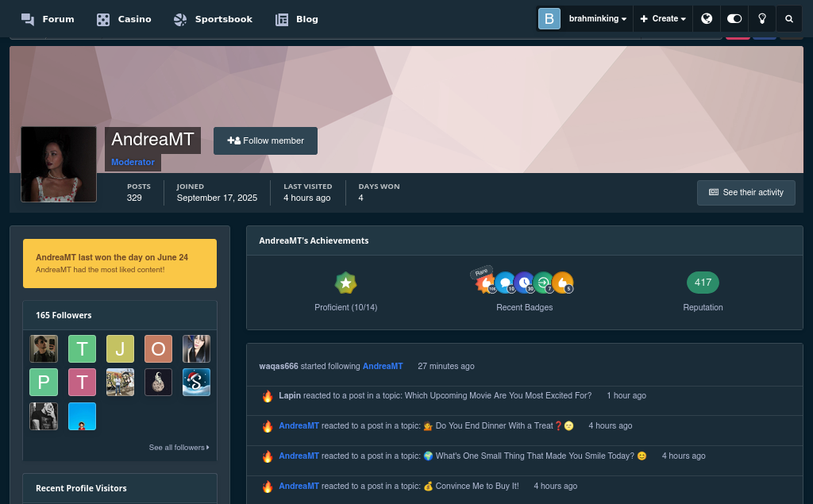Image resolution: width=813 pixels, height=504 pixels.
Task: Open the globe language selector
Action: (x=706, y=19)
